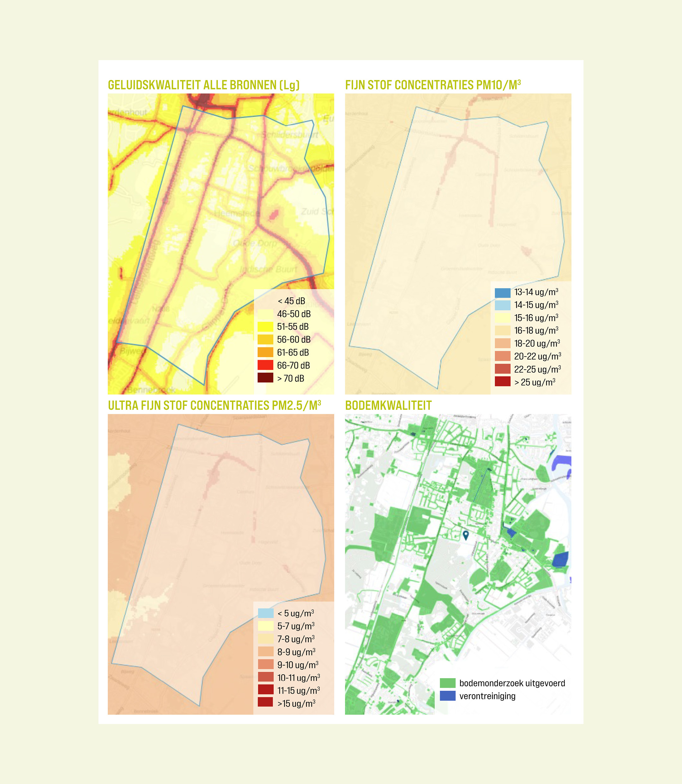This screenshot has height=784, width=682.
Task: Click the green bodemonderzoek uitgevoerd swatch
Action: point(448,683)
